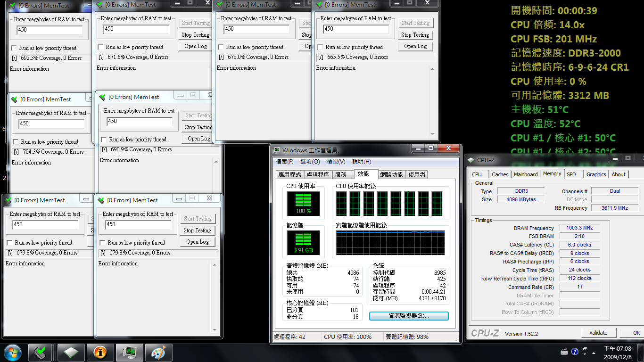Open the 檔案(F) menu in Task Manager
The image size is (644, 362).
tap(285, 162)
